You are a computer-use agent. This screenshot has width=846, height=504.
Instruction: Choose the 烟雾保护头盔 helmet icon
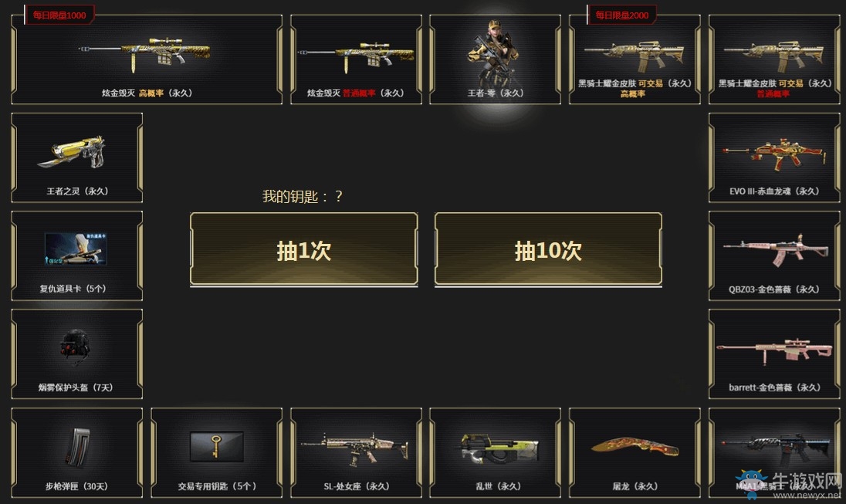point(76,346)
